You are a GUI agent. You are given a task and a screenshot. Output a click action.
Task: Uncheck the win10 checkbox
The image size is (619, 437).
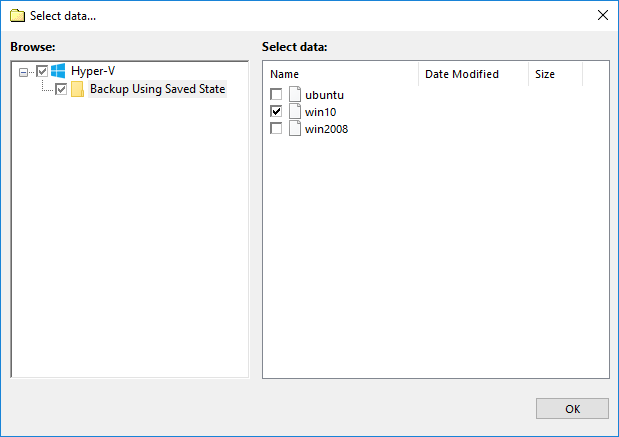click(x=276, y=112)
